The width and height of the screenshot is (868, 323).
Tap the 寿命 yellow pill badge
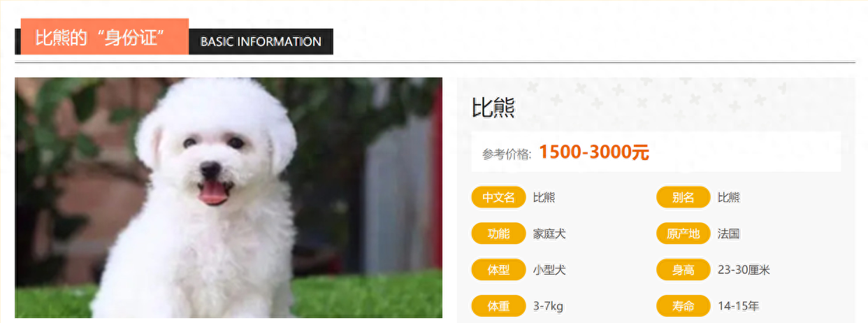pos(683,306)
